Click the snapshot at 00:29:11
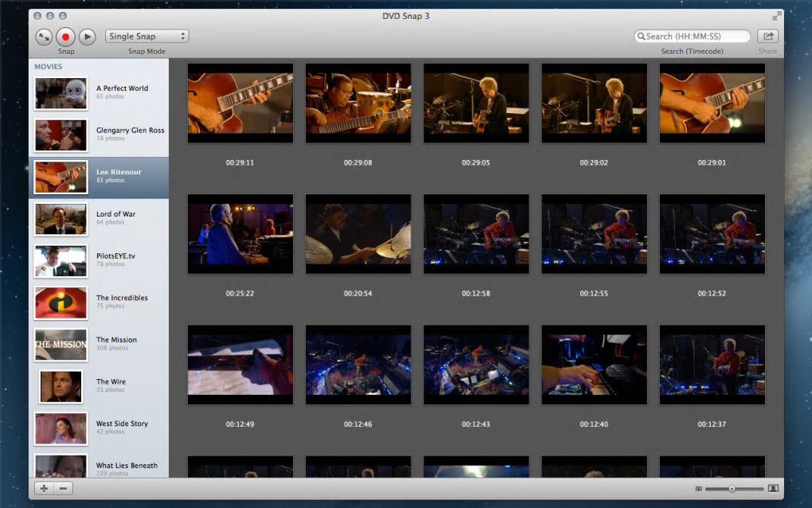Viewport: 812px width, 508px height. point(240,103)
